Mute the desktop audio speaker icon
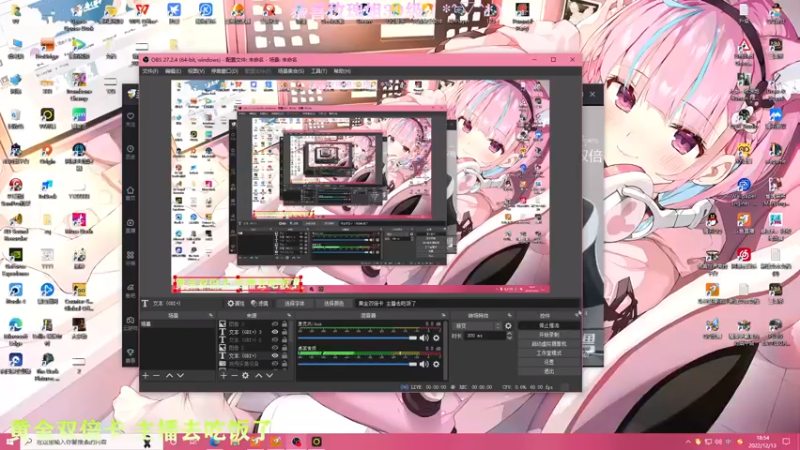The image size is (800, 450). pyautogui.click(x=424, y=364)
